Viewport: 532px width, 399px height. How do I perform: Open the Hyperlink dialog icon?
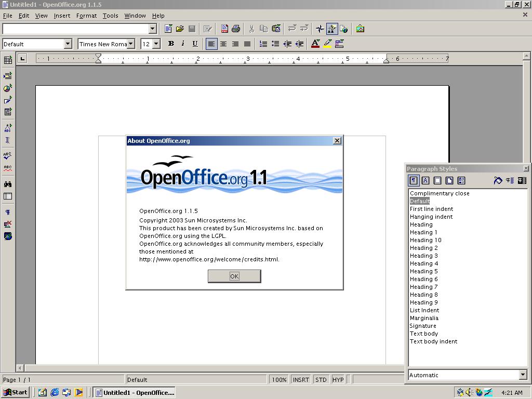coord(344,29)
